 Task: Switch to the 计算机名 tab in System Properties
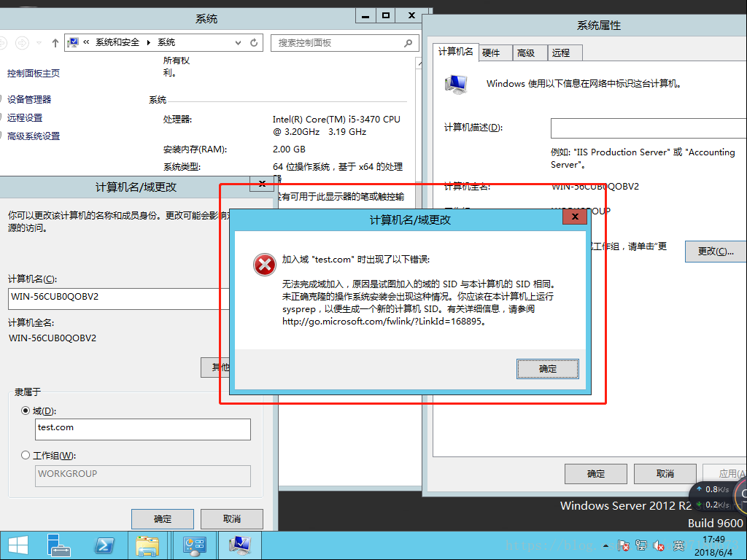pyautogui.click(x=455, y=52)
